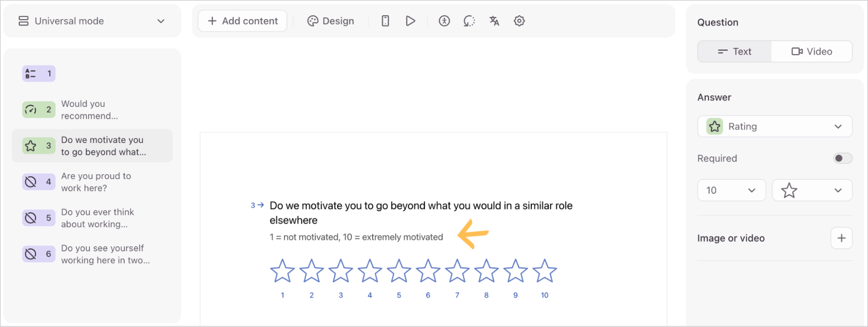Click the Add content button
The image size is (868, 327).
pyautogui.click(x=242, y=21)
